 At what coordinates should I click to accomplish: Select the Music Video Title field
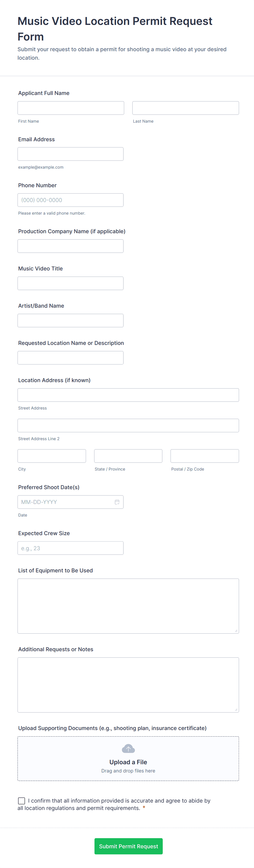pos(71,283)
